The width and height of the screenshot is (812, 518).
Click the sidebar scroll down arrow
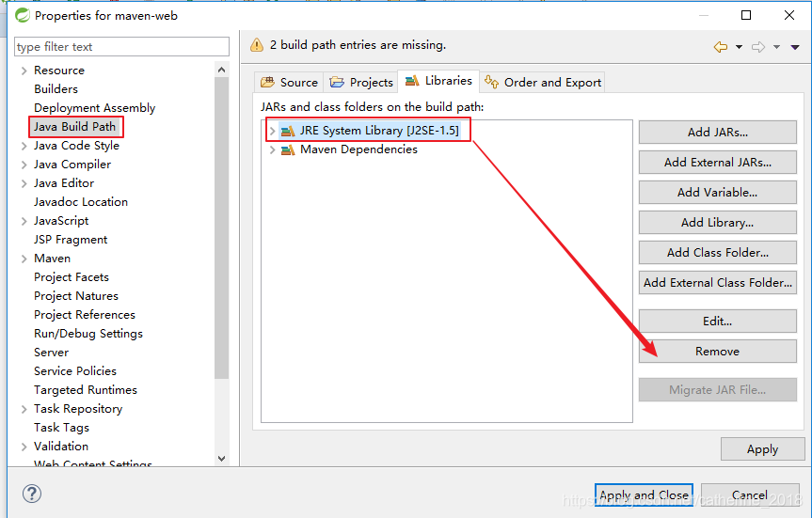(x=222, y=459)
